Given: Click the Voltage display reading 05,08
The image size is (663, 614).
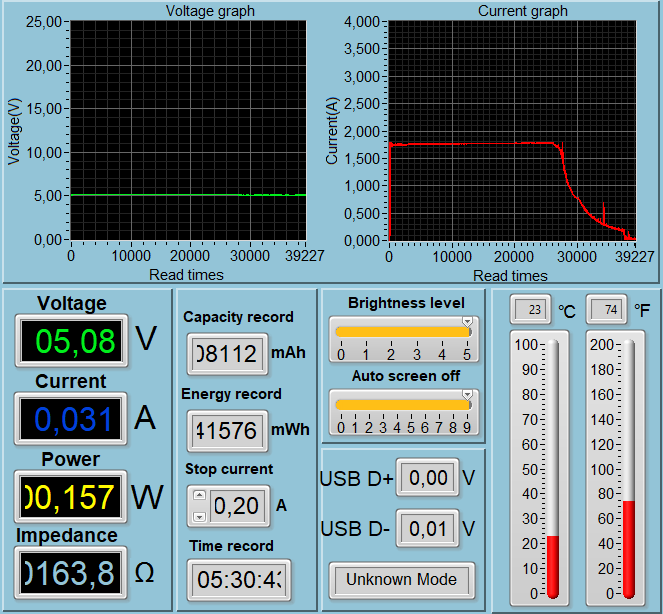Looking at the screenshot, I should point(71,340).
